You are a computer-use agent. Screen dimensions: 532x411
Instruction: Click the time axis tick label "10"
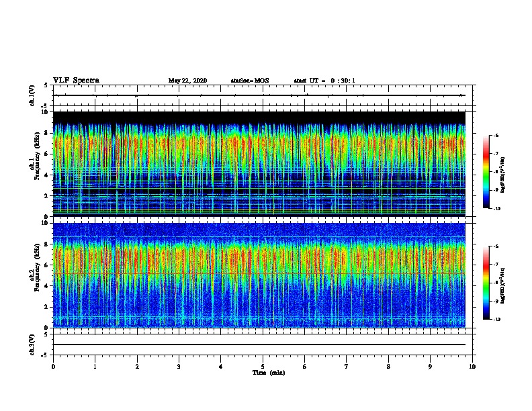472,367
